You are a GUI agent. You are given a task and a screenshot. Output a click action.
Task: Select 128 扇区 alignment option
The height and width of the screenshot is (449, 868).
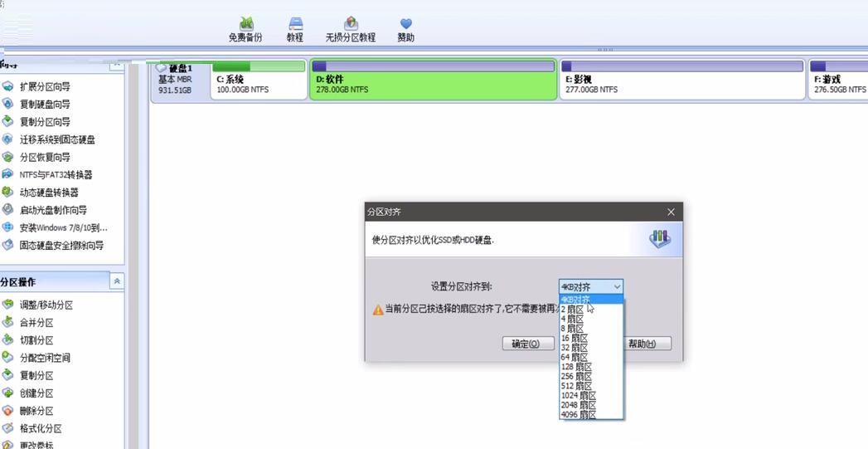(x=591, y=366)
